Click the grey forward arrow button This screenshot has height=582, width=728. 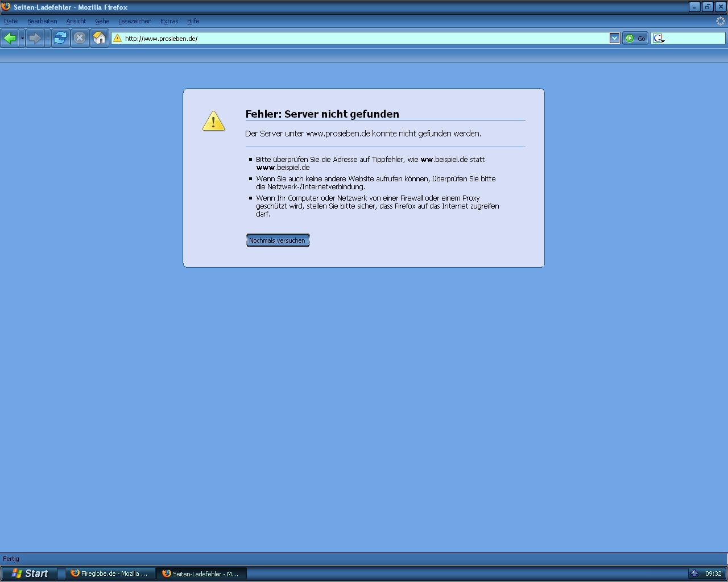tap(35, 38)
